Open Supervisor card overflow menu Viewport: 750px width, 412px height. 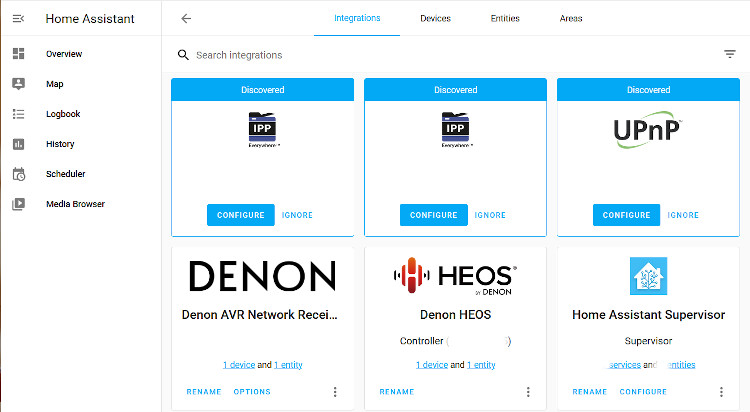point(721,392)
